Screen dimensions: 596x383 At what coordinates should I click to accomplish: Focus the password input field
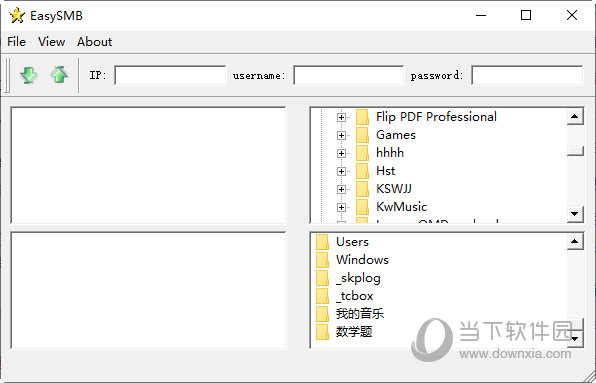527,75
